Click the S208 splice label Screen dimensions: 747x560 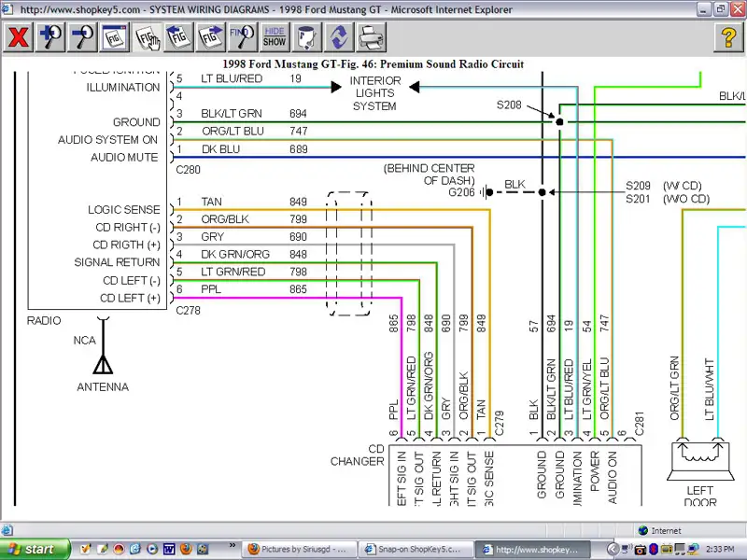(x=509, y=105)
